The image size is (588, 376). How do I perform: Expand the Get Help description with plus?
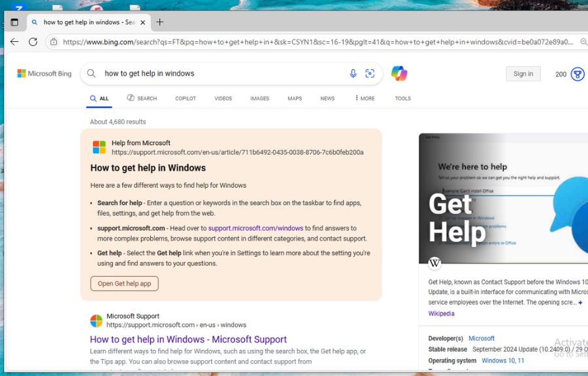[581, 303]
